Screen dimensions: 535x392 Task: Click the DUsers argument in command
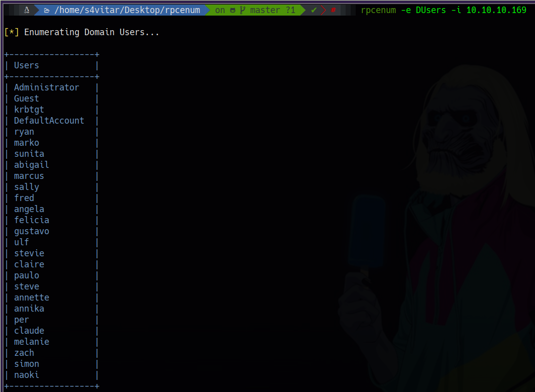pyautogui.click(x=431, y=10)
